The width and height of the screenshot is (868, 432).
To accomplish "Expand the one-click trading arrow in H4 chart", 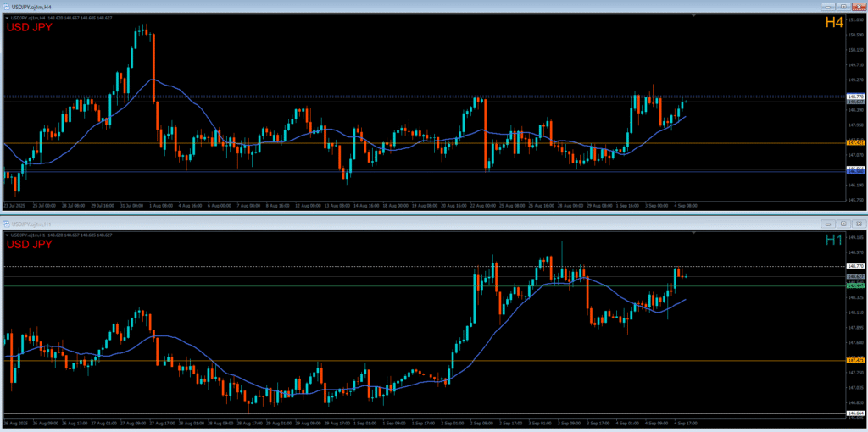I will (7, 18).
